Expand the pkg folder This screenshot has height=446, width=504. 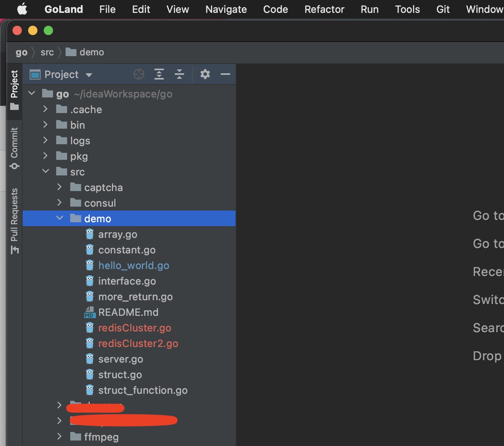[45, 156]
